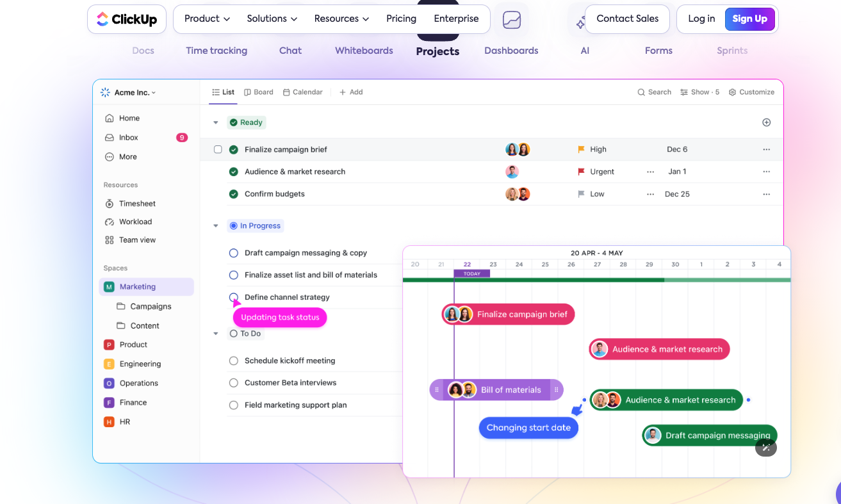Click the plus circle icon in Ready row
This screenshot has height=504, width=841.
point(766,122)
